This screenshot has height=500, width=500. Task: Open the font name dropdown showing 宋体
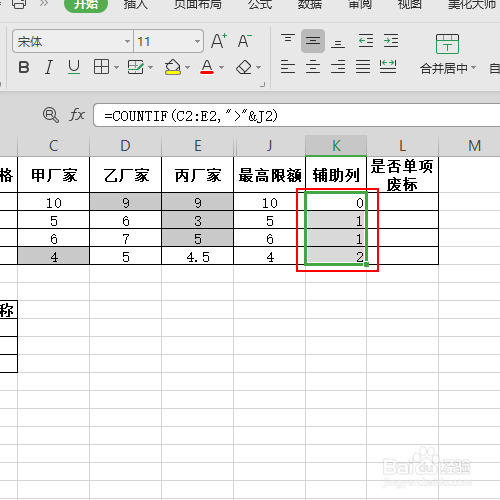(x=127, y=42)
